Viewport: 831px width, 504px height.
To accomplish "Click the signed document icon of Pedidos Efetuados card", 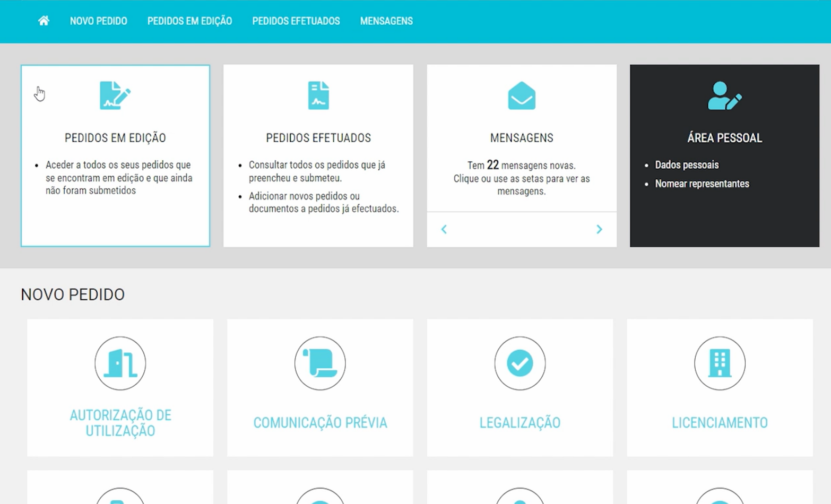I will 318,95.
